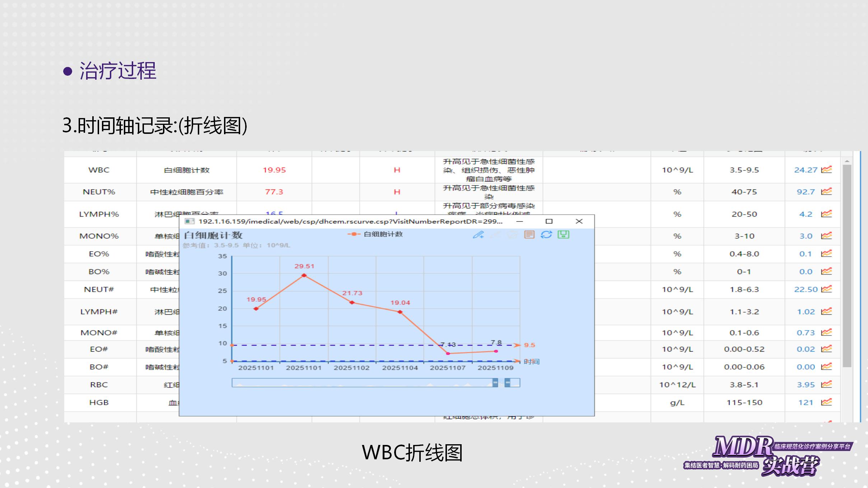Screen dimensions: 868x488
Task: Maximize the WBC curve popup window
Action: pos(549,221)
